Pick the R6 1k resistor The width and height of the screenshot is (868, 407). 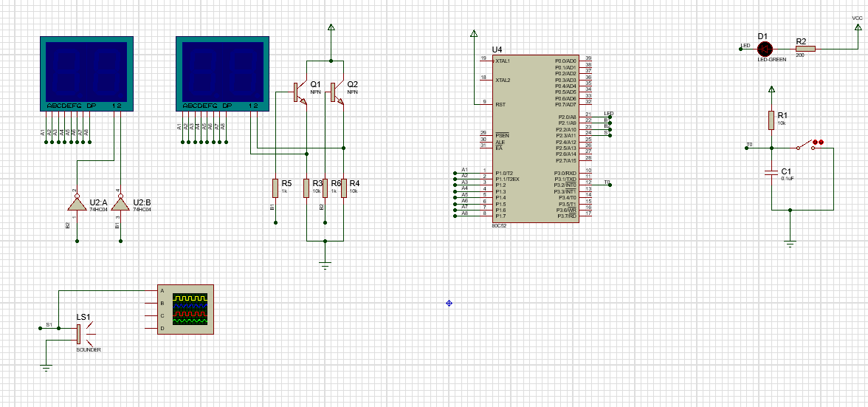pos(325,188)
